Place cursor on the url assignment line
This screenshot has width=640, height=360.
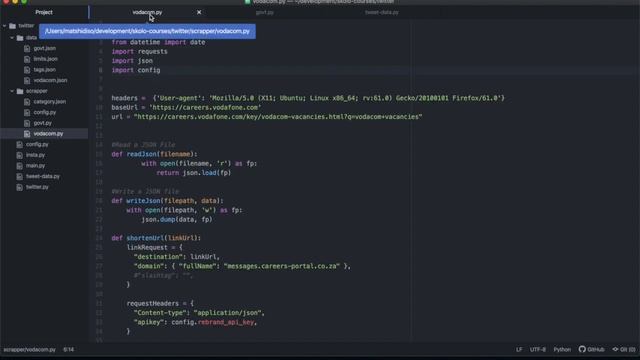(x=267, y=117)
